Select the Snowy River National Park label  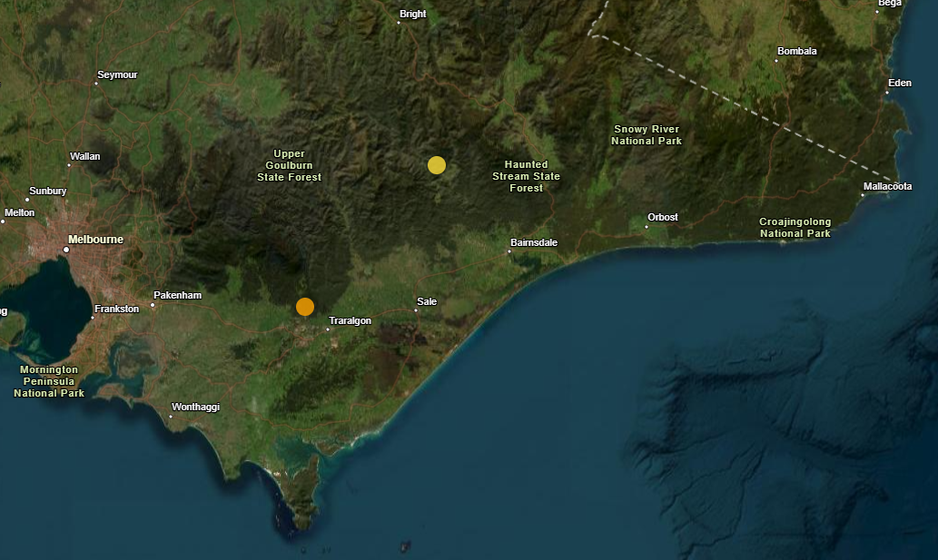click(x=646, y=135)
